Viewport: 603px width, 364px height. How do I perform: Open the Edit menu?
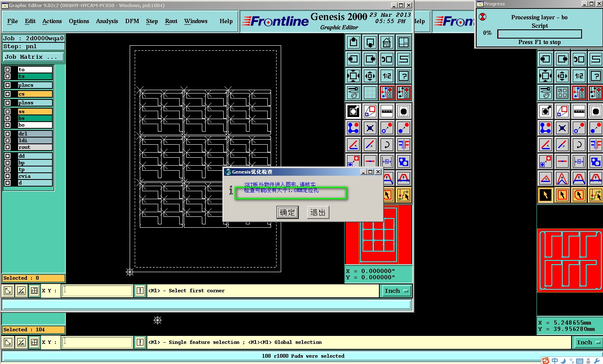(x=30, y=21)
